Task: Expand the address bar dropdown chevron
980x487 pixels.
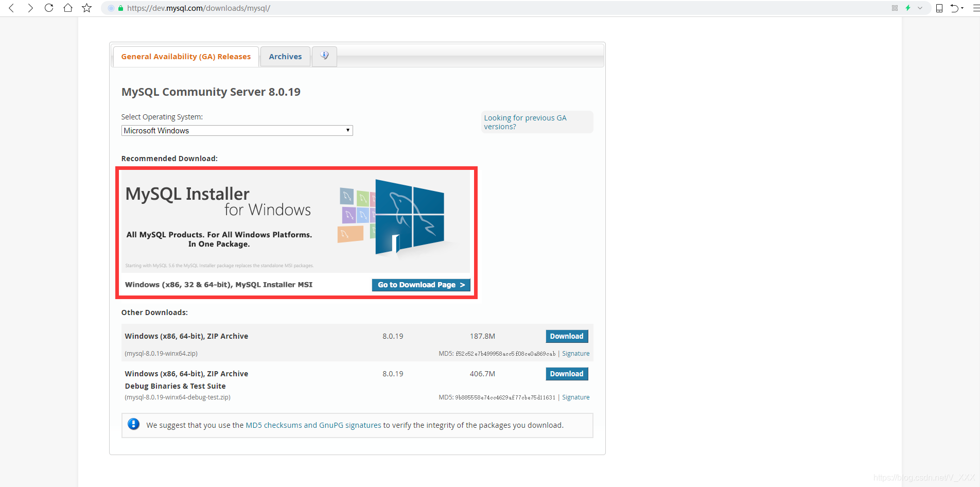Action: [920, 8]
